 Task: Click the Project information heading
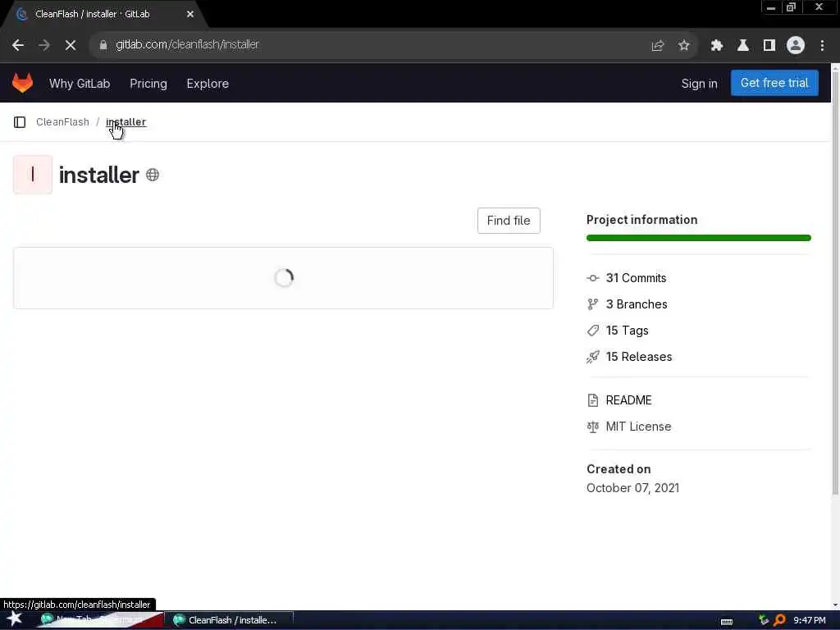641,220
